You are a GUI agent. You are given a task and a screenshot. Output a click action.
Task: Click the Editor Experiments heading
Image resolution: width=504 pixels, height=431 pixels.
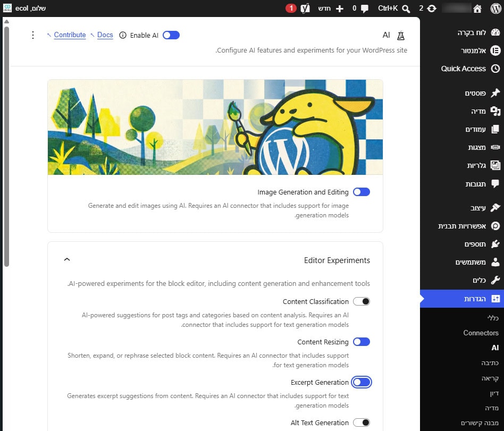(337, 260)
